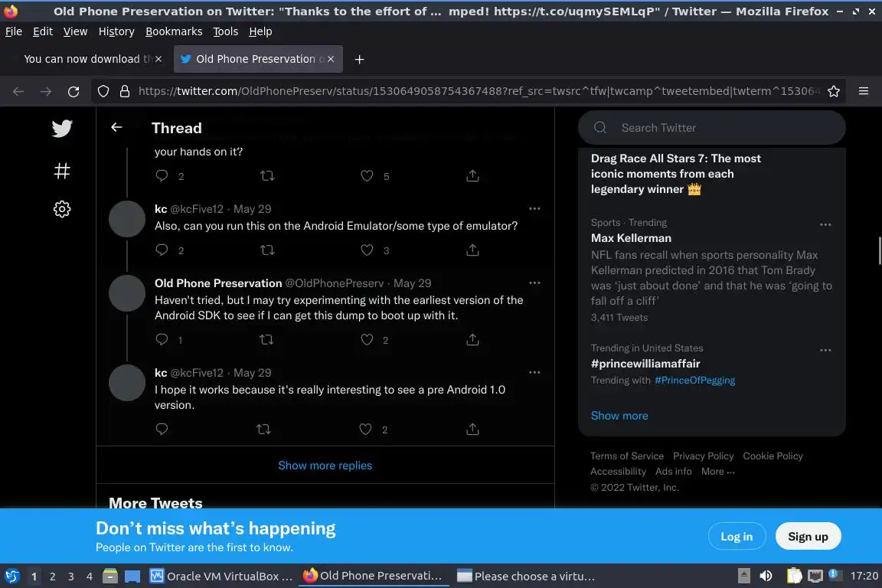Open the Settings gear in sidebar

62,209
